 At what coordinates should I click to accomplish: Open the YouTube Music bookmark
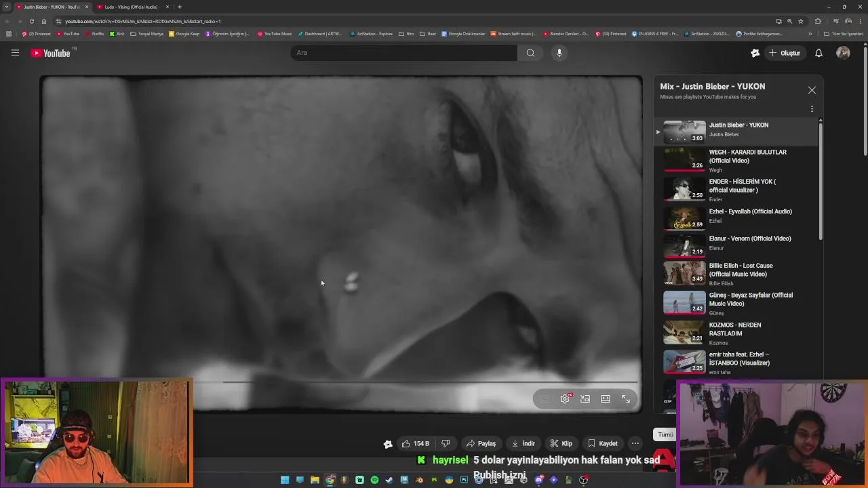click(x=275, y=34)
